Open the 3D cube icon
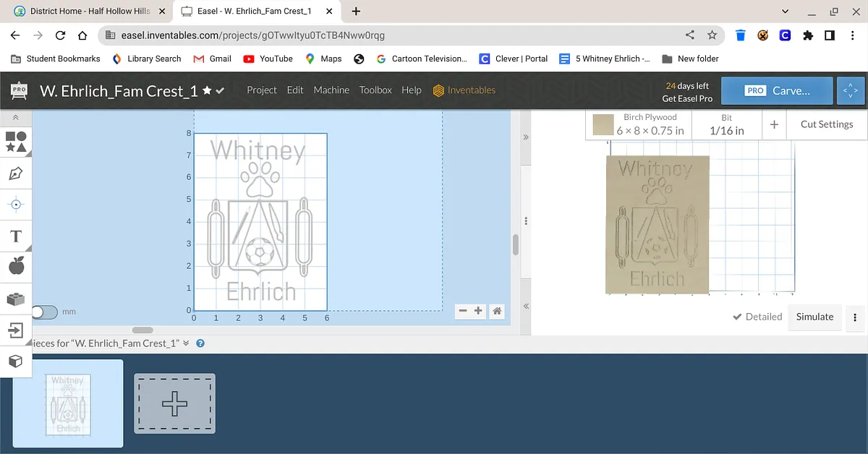The image size is (868, 454). 16,361
